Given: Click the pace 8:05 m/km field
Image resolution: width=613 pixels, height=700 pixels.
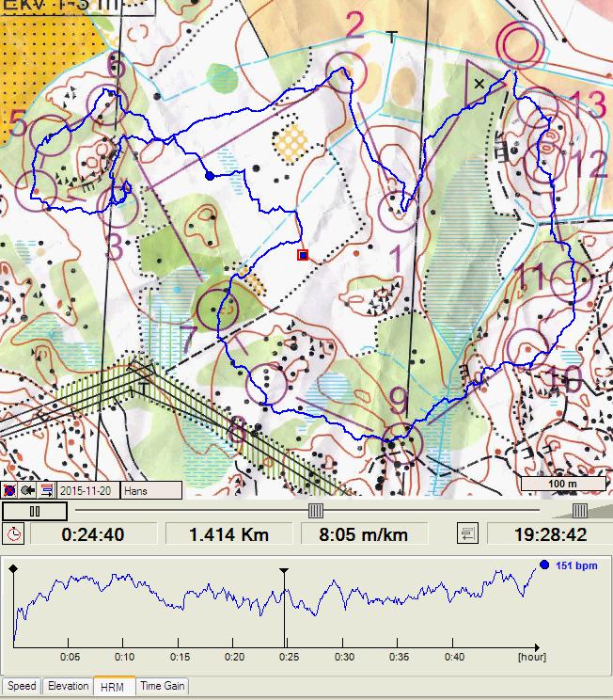Looking at the screenshot, I should (364, 533).
